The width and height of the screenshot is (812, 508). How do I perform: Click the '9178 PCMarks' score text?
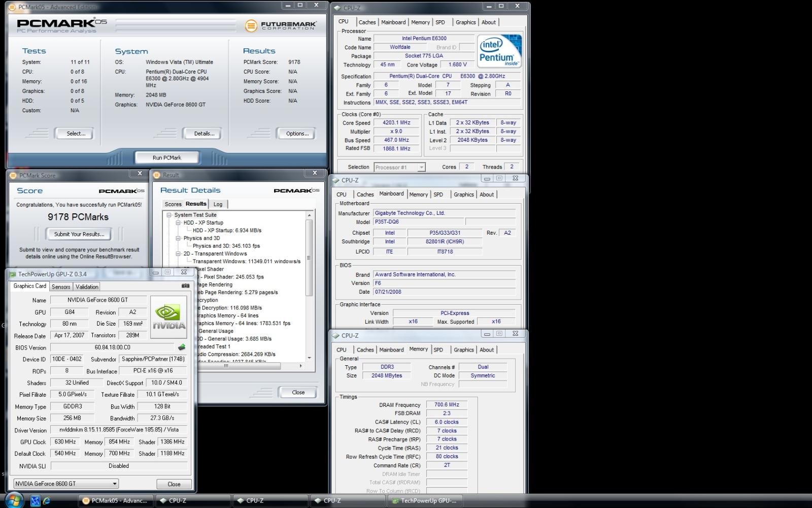[78, 217]
